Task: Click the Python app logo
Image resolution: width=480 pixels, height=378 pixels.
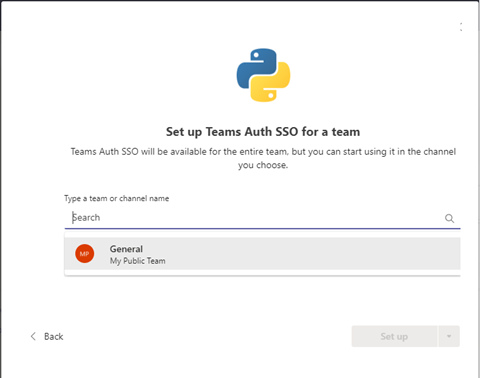Action: pos(263,75)
